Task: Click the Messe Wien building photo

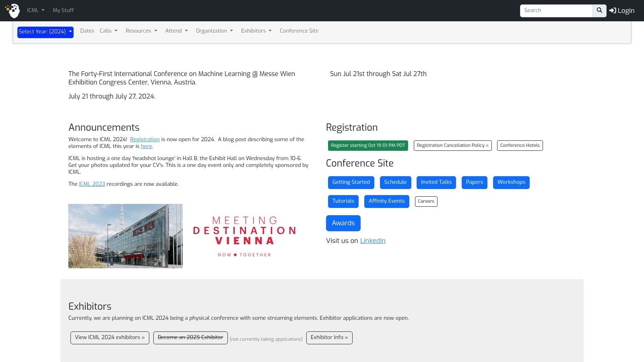Action: [x=126, y=236]
